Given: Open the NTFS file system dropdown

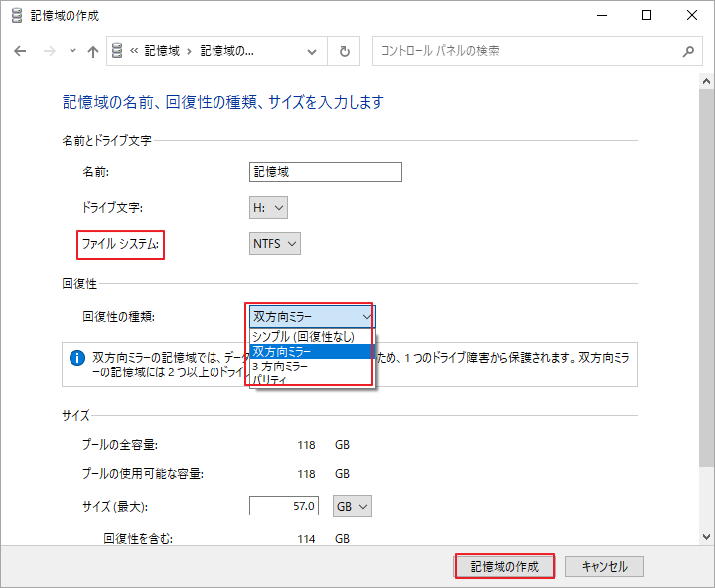Looking at the screenshot, I should click(x=274, y=244).
